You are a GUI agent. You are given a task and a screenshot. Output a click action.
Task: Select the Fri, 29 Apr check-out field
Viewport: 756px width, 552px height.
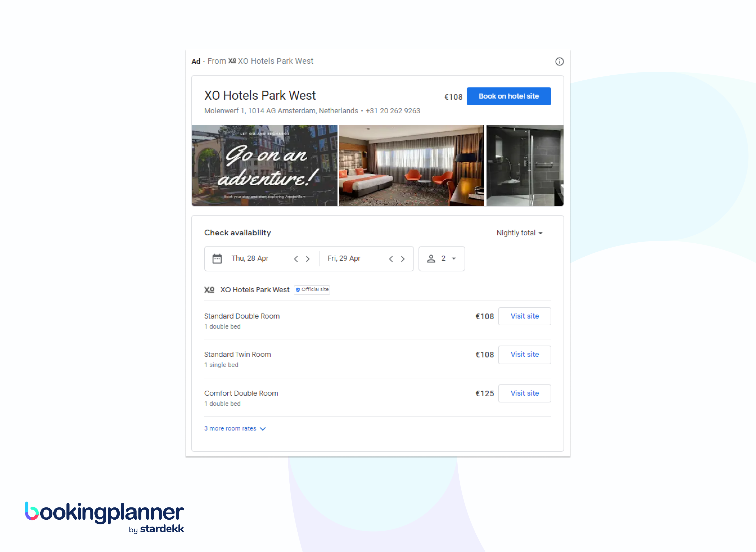click(x=344, y=258)
